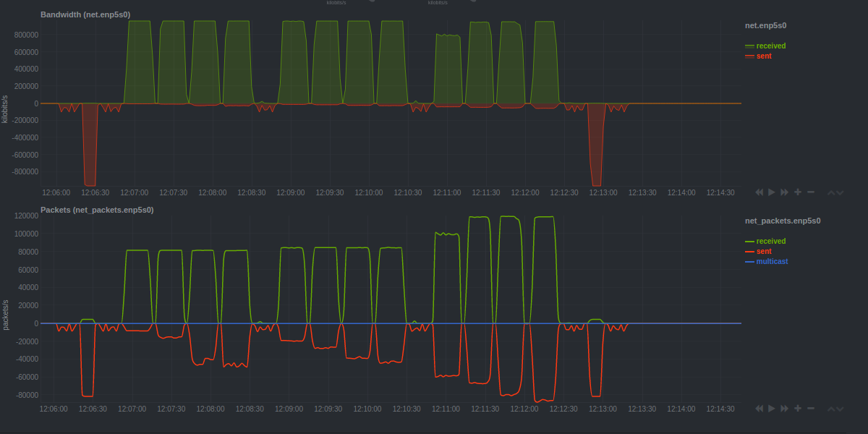This screenshot has height=434, width=868.
Task: Fast-forward the Bandwidth chart timeline
Action: point(785,192)
